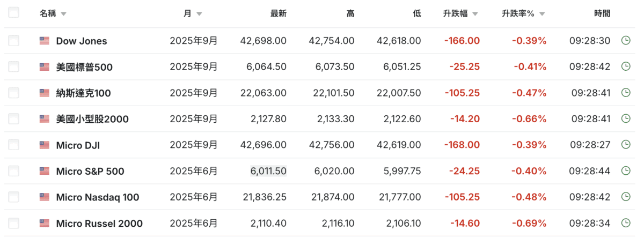Click the clock icon in Micro DJI row
Viewport: 644px width, 245px height.
tap(625, 145)
